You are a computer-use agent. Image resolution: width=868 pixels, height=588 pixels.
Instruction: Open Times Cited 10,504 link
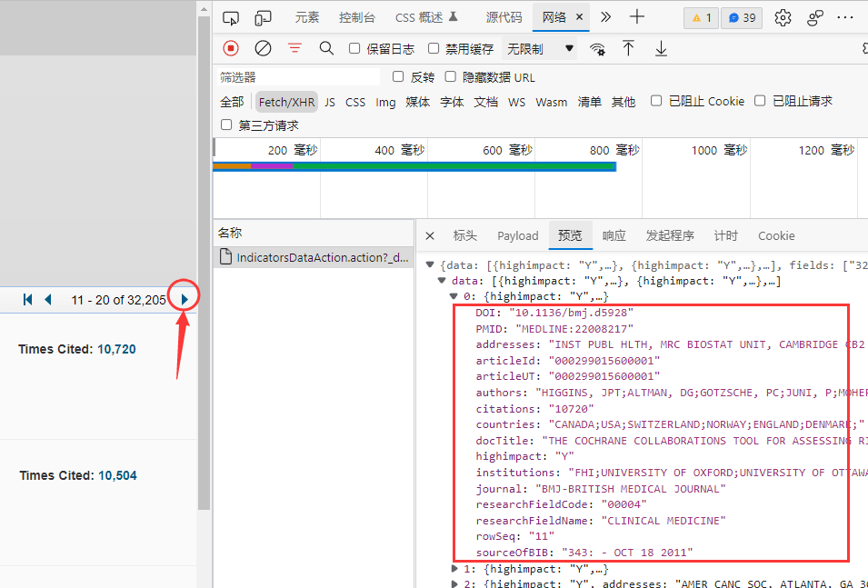[x=117, y=475]
